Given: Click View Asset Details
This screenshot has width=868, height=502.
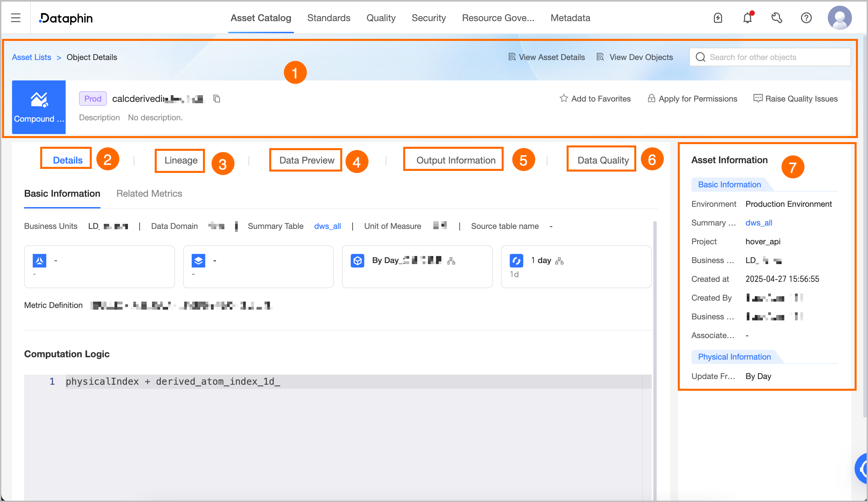Looking at the screenshot, I should (x=547, y=57).
